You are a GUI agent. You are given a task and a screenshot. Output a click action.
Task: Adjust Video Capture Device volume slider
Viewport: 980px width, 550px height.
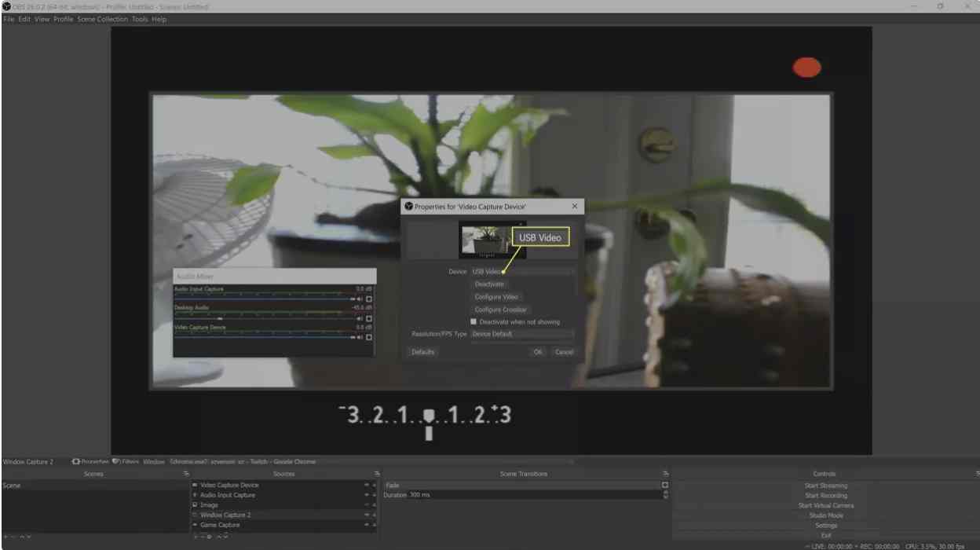click(x=265, y=337)
